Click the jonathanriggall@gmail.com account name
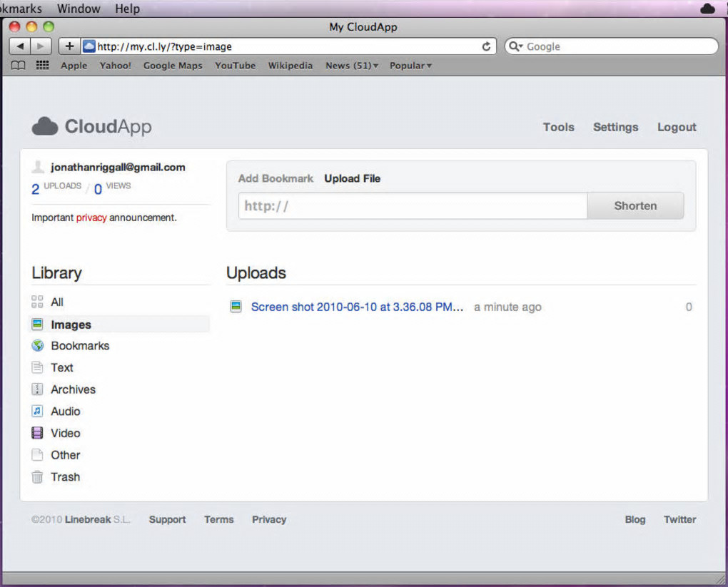Screen dimensions: 728x587 point(118,167)
